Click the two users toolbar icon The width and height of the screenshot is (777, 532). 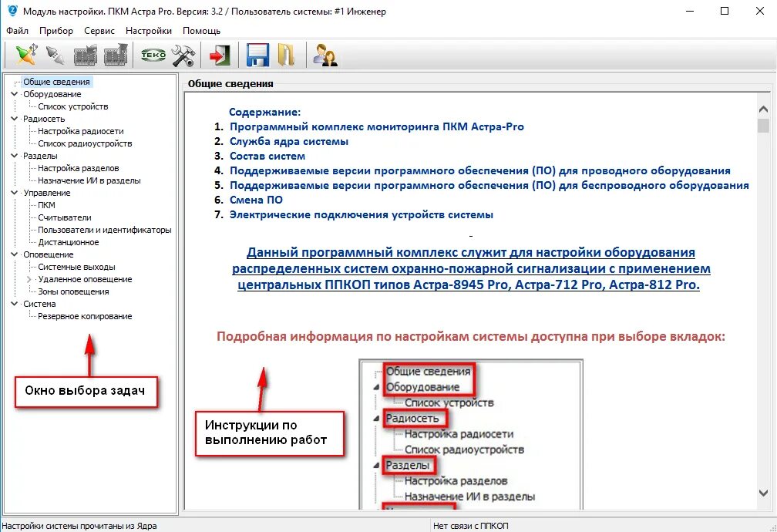(x=325, y=55)
